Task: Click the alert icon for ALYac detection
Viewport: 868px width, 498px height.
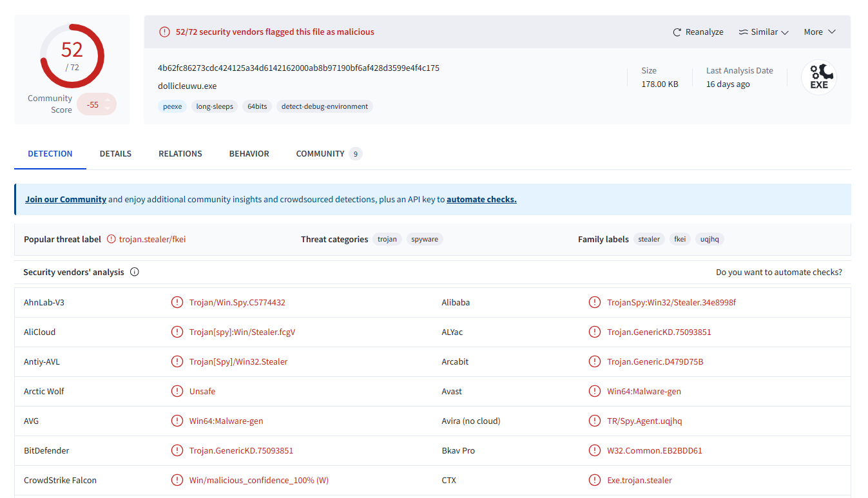Action: [x=595, y=332]
